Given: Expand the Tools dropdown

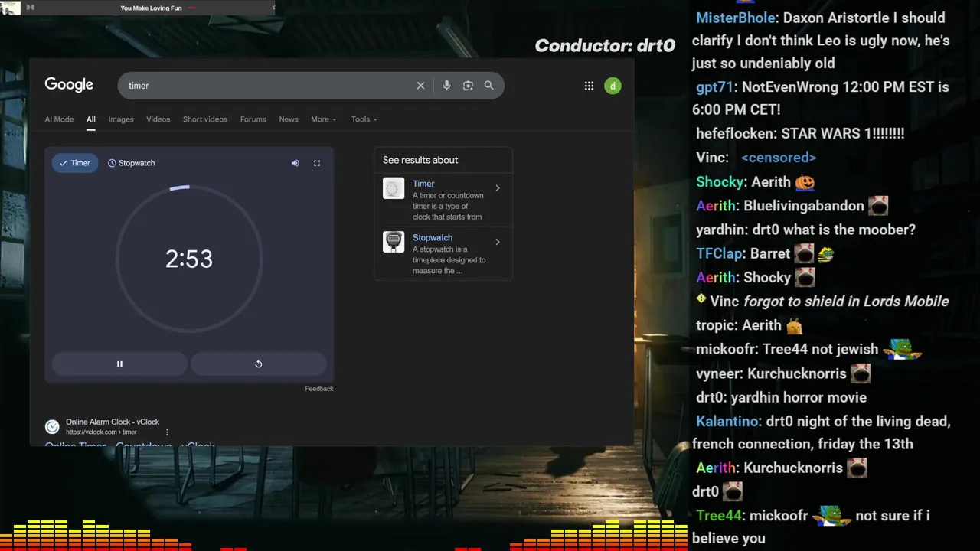Looking at the screenshot, I should [364, 119].
